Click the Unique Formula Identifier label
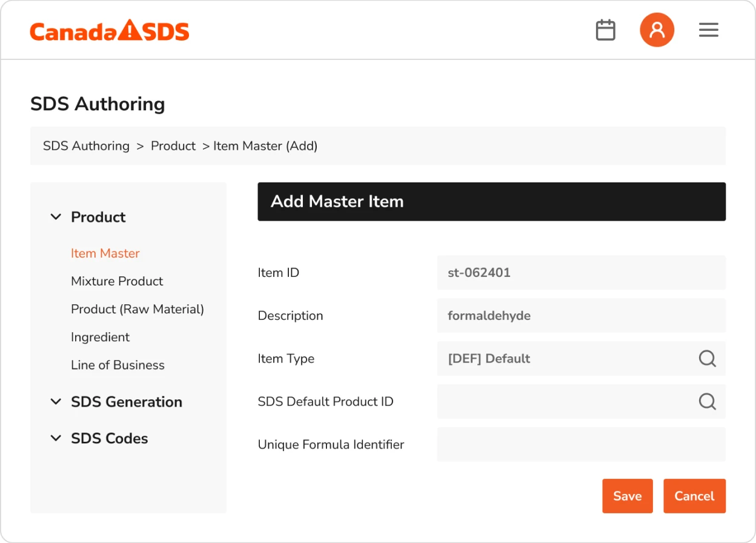 [331, 445]
